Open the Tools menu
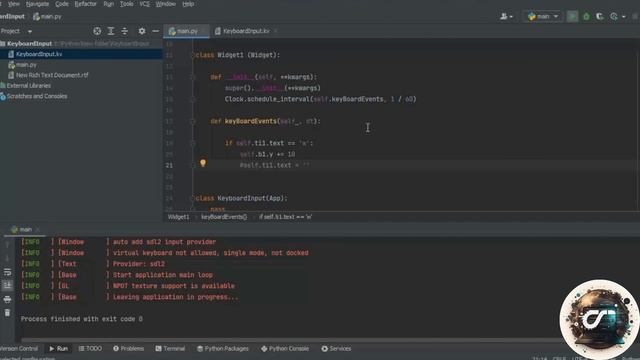 (x=127, y=4)
